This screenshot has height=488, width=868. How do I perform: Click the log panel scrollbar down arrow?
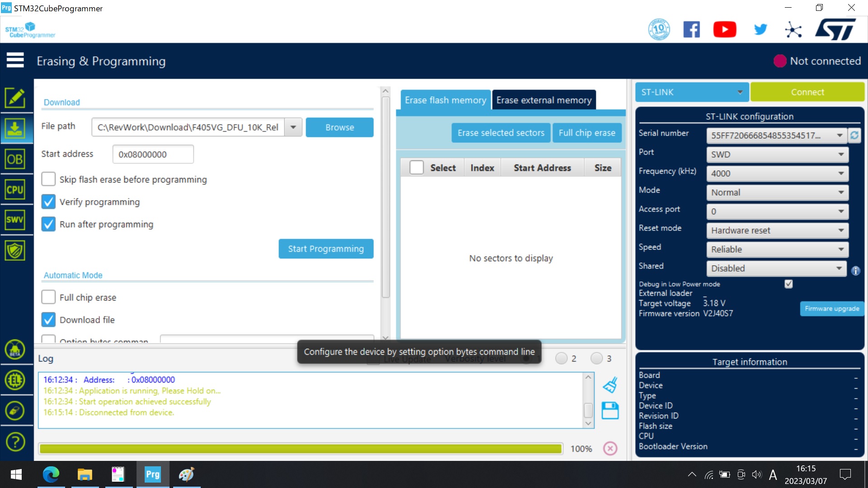(x=588, y=423)
